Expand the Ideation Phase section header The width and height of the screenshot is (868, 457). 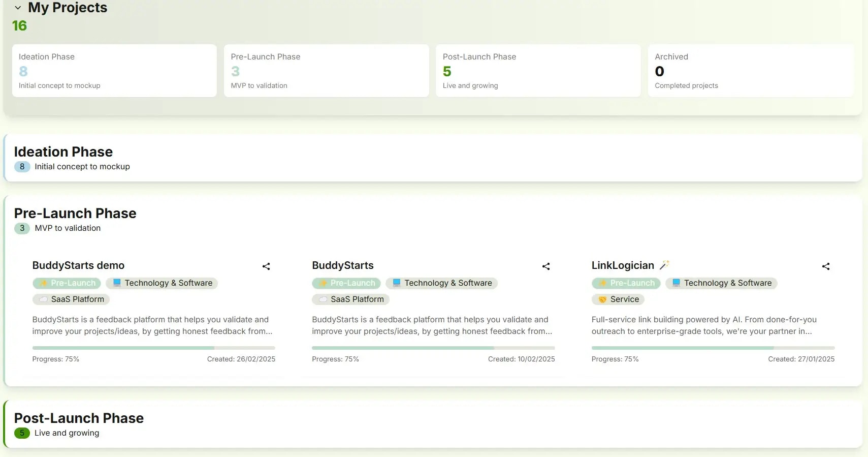point(433,158)
